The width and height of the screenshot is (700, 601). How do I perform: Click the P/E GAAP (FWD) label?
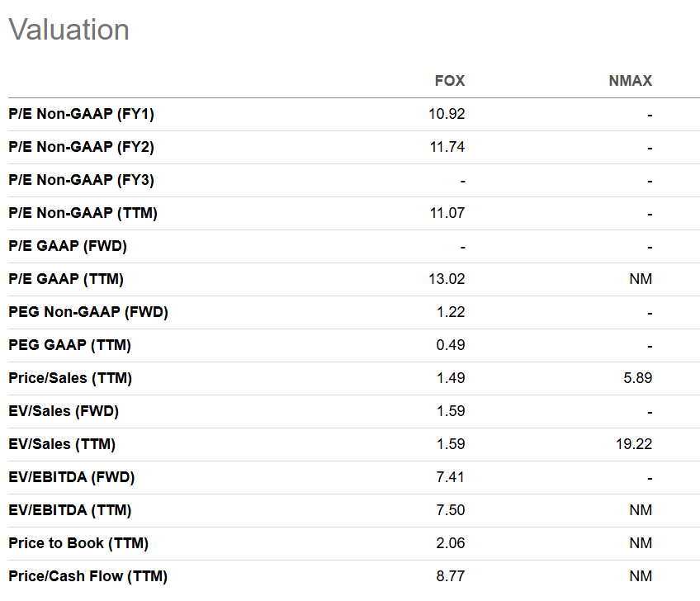(x=68, y=247)
